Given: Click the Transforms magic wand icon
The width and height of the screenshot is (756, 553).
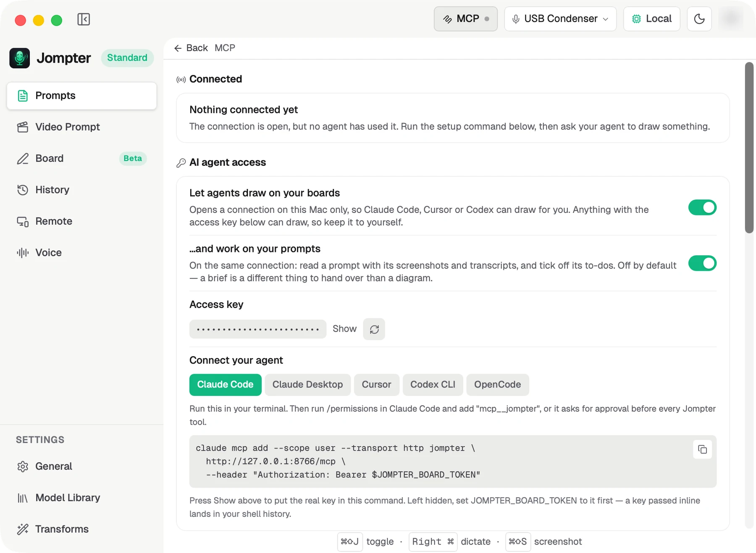Looking at the screenshot, I should click(x=23, y=529).
